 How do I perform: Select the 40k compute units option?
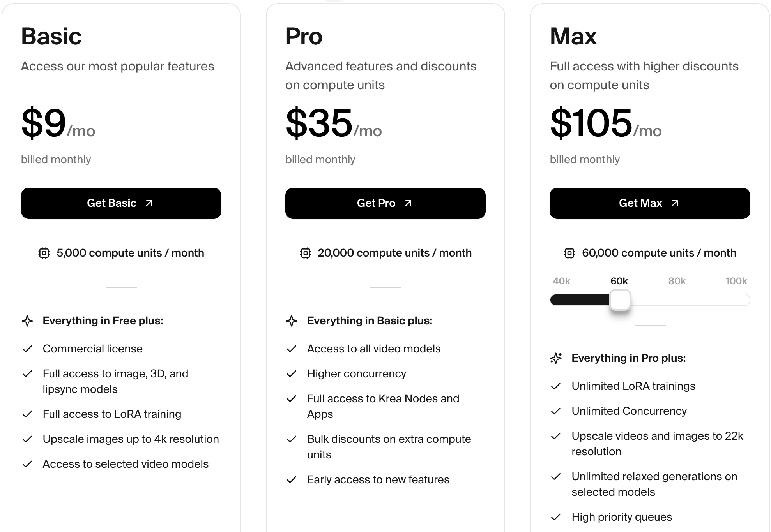[x=561, y=281]
